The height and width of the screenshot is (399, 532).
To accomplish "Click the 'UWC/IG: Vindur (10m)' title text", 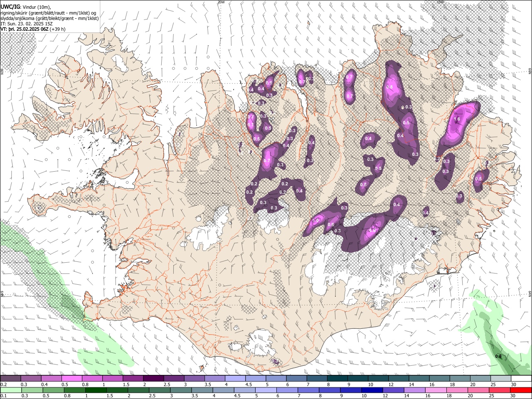I will [26, 7].
